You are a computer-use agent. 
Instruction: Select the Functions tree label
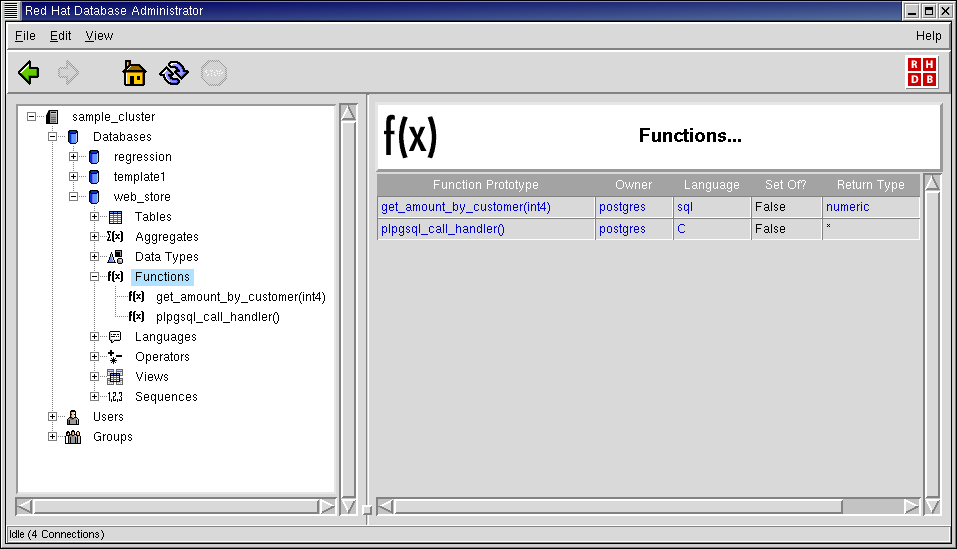[x=162, y=277]
